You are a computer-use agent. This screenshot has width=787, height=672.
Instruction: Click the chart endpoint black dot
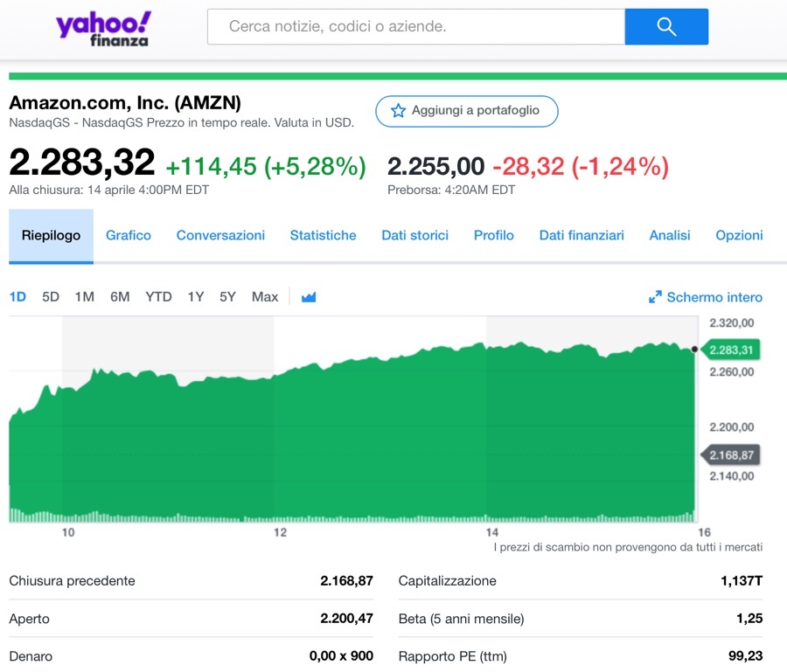click(694, 349)
